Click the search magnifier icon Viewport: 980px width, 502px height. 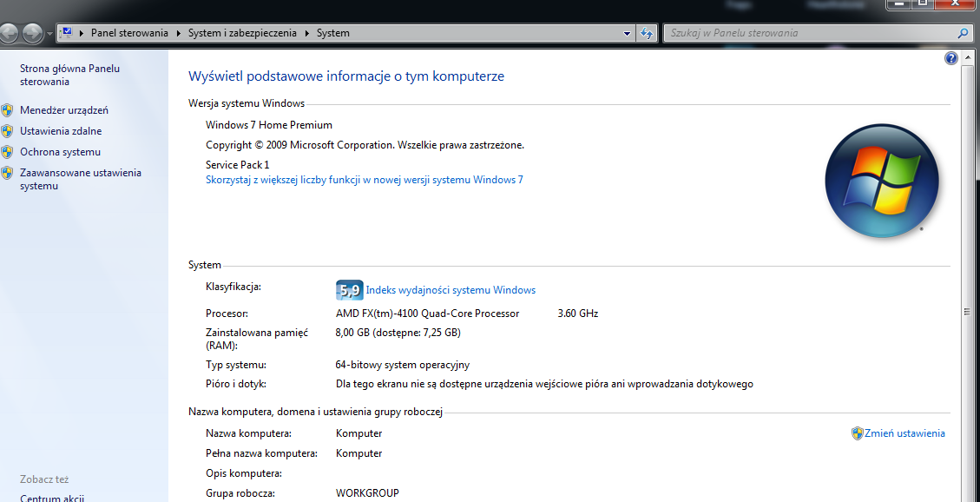(x=964, y=33)
